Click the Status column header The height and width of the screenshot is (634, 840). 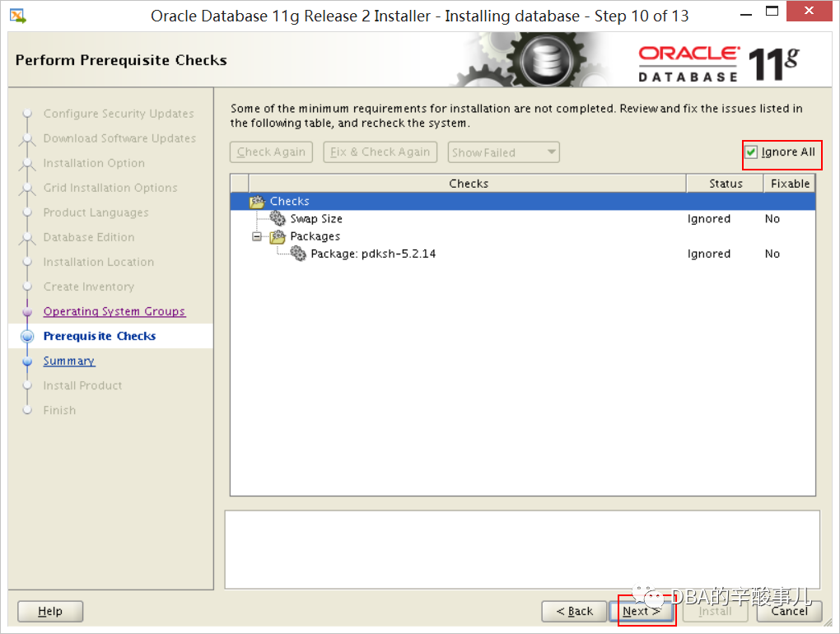tap(726, 184)
